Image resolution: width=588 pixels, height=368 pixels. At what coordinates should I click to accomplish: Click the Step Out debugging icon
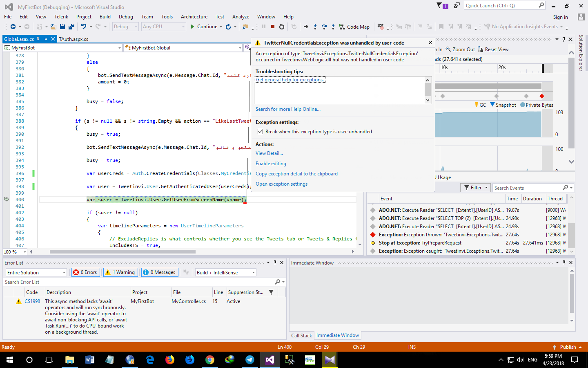(x=333, y=27)
